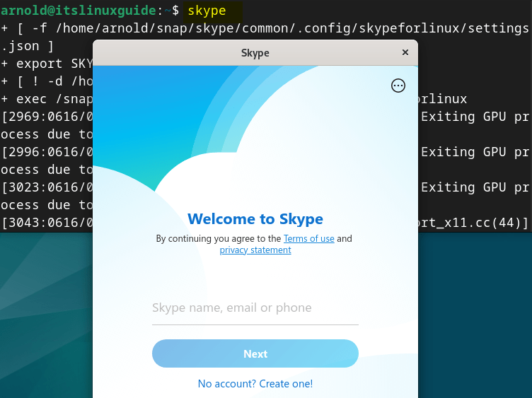Screen dimensions: 532x398
Task: Click the '[2969:0616/' log line in the terminal
Action: pyautogui.click(x=47, y=117)
